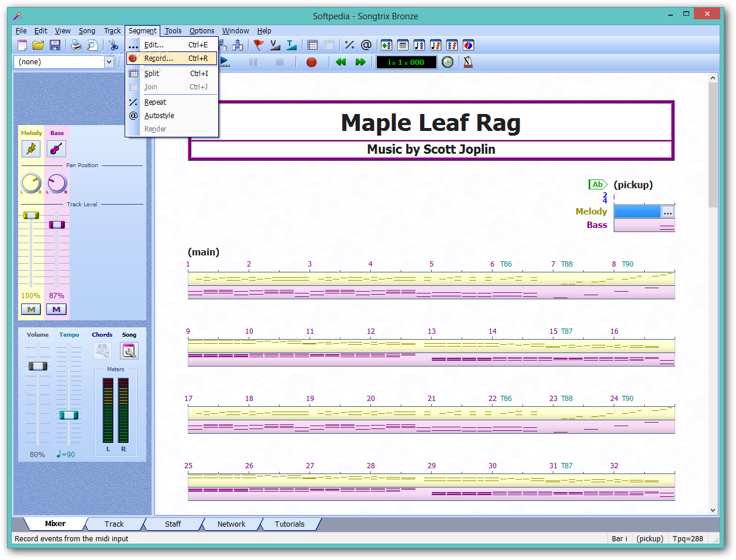Open a file with the folder icon

pyautogui.click(x=39, y=45)
